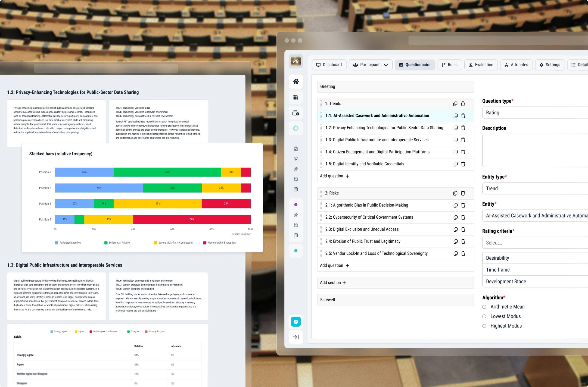Delete the '1: Trends' section
This screenshot has width=588, height=387.
(x=463, y=104)
